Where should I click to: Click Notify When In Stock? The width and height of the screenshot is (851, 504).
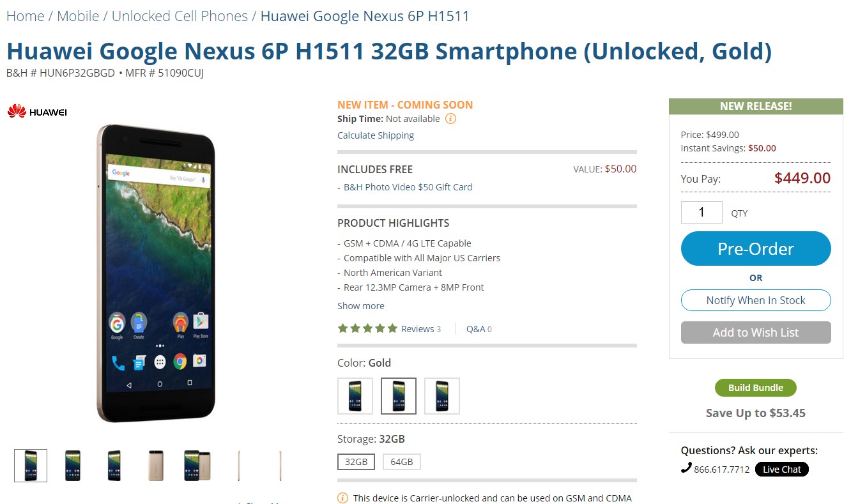click(x=756, y=300)
